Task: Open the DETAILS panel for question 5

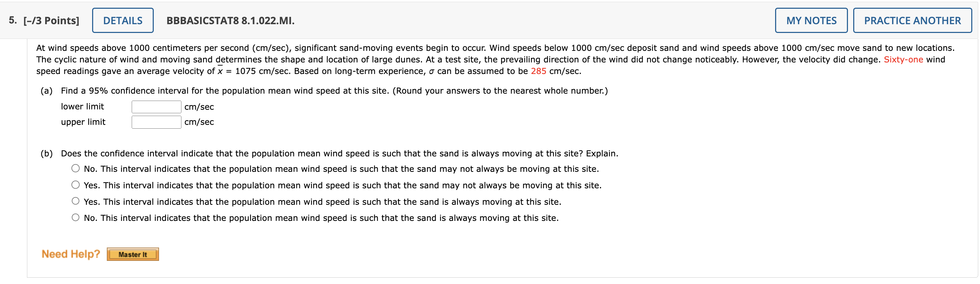Action: 122,20
